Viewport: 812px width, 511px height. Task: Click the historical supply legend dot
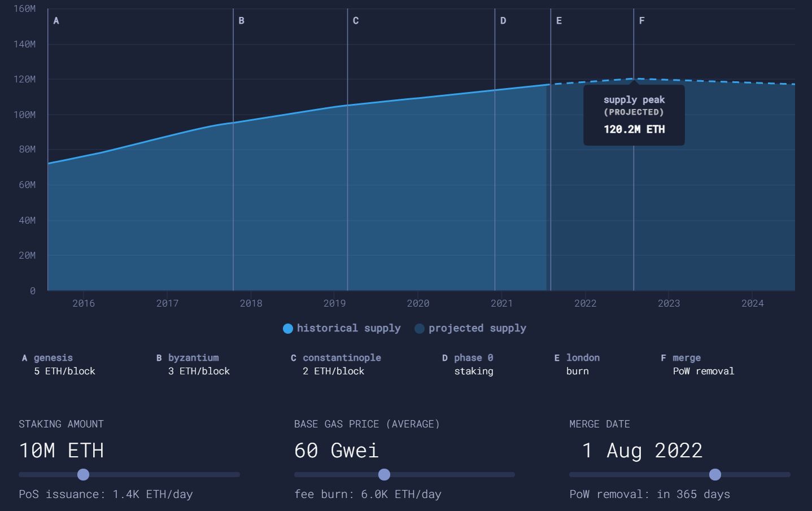[x=288, y=329]
